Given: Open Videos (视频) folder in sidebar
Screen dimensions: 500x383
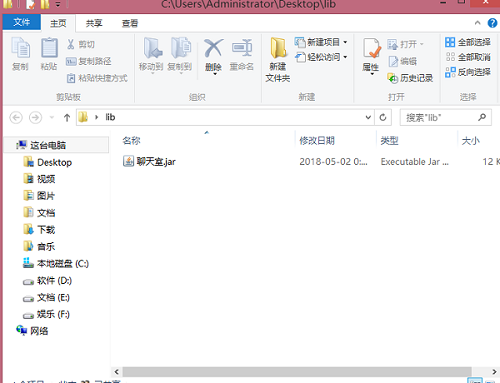Looking at the screenshot, I should pyautogui.click(x=39, y=179).
